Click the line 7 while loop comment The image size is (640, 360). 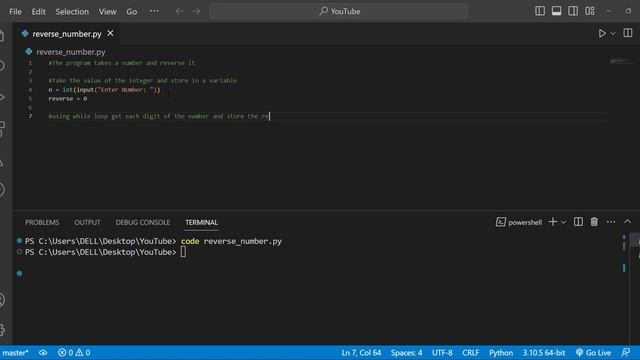tap(159, 116)
